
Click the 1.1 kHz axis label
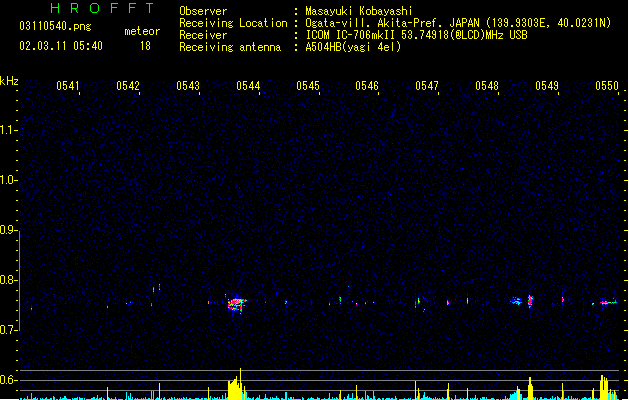point(8,130)
